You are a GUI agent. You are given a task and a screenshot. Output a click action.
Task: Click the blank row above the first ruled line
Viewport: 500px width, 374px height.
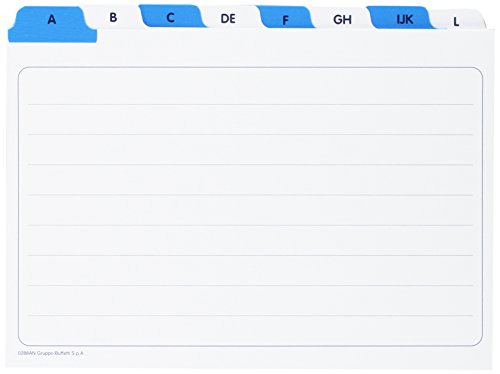(x=250, y=87)
